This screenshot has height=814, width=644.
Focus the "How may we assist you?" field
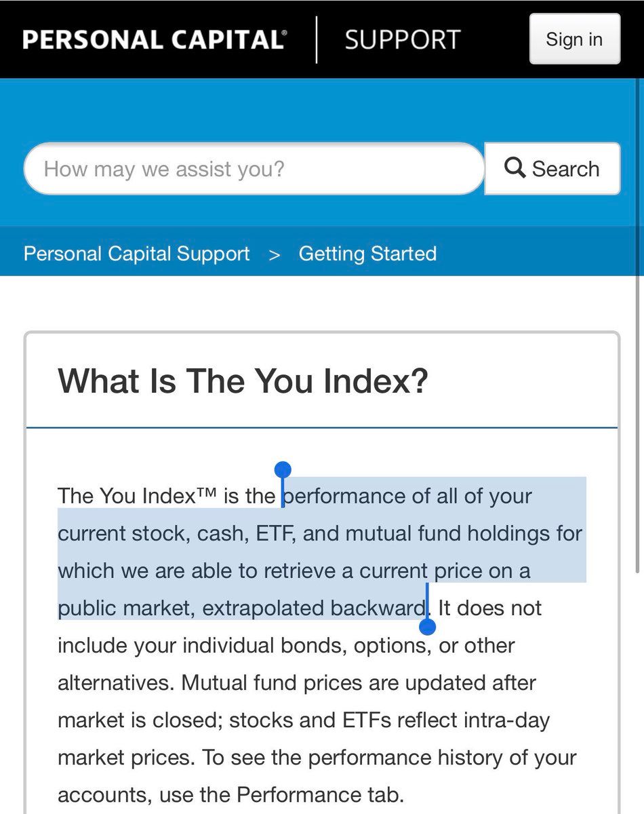tap(254, 168)
